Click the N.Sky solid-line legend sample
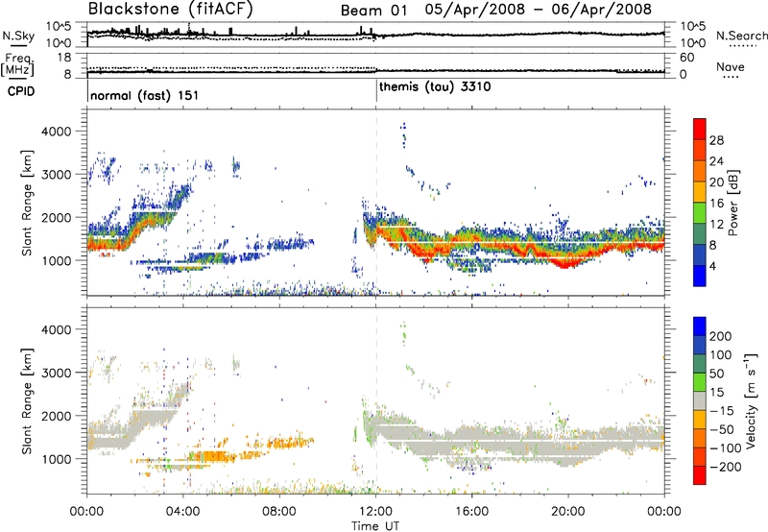This screenshot has width=768, height=532. pos(18,46)
